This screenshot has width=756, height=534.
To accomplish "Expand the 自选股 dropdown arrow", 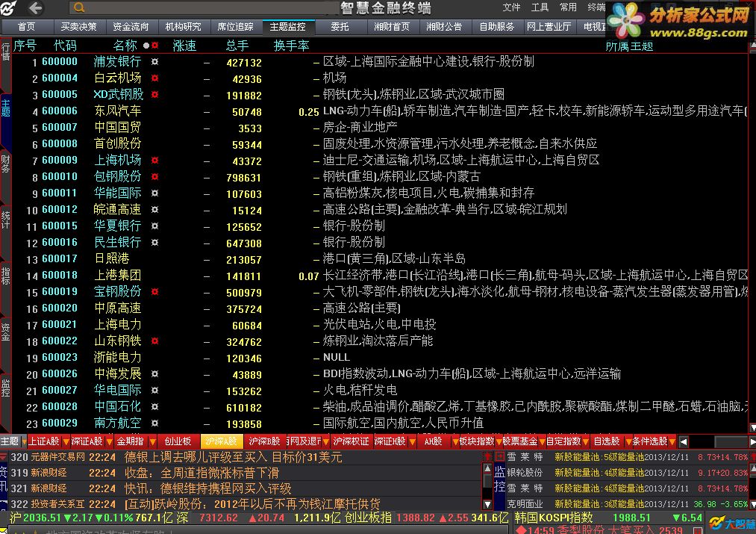I will 628,441.
